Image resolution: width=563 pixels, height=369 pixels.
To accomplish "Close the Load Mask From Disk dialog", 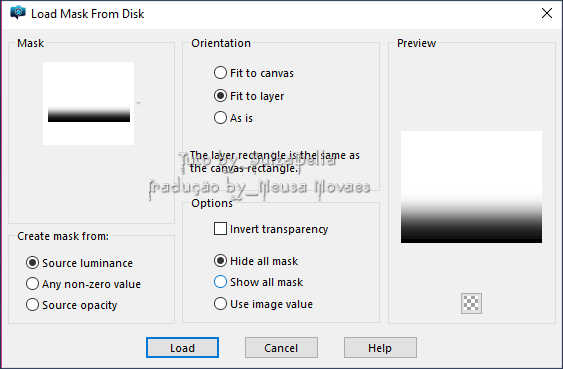I will [x=546, y=13].
